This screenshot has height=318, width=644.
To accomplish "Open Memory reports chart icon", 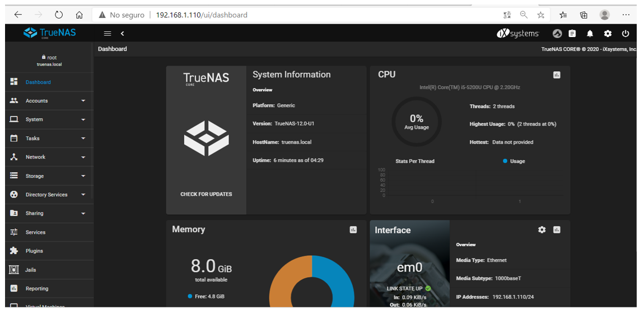I will pyautogui.click(x=353, y=229).
